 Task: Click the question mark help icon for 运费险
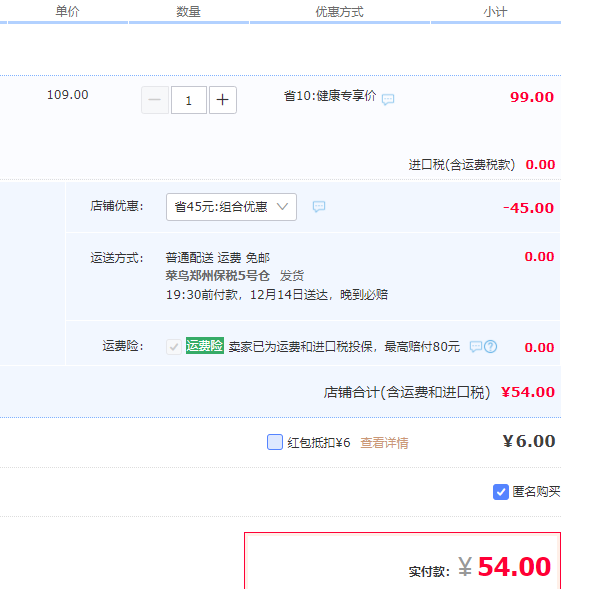point(490,347)
